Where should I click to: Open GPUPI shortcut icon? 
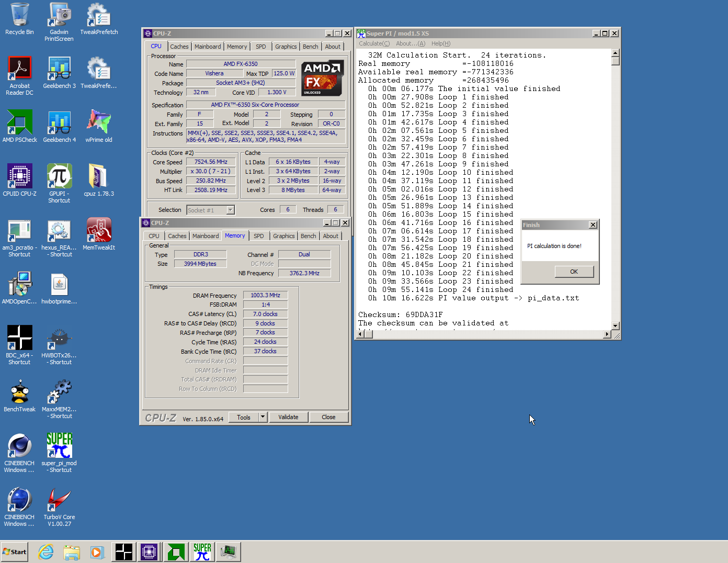(x=59, y=184)
